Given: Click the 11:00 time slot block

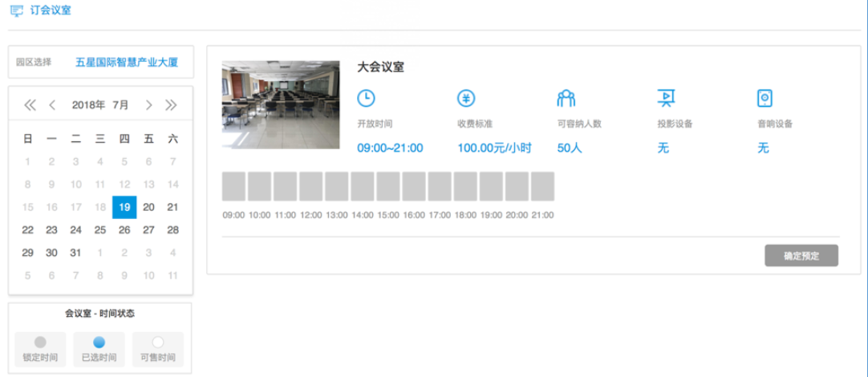Looking at the screenshot, I should coord(285,187).
